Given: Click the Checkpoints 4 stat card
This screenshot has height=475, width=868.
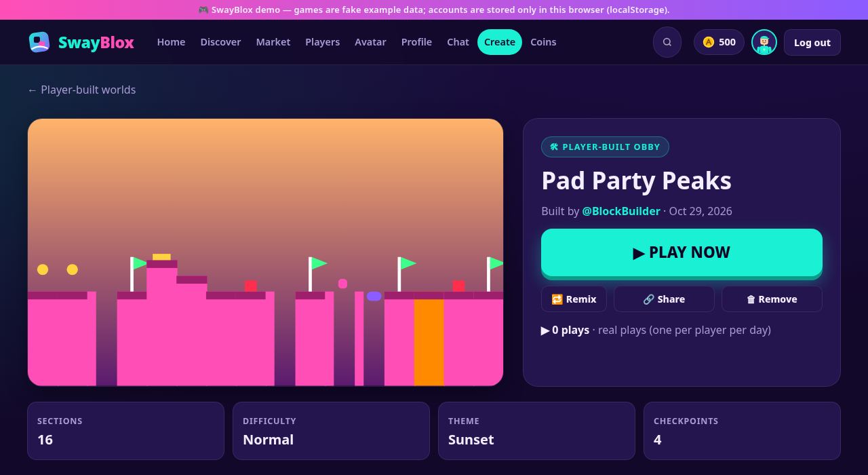Looking at the screenshot, I should coord(742,431).
